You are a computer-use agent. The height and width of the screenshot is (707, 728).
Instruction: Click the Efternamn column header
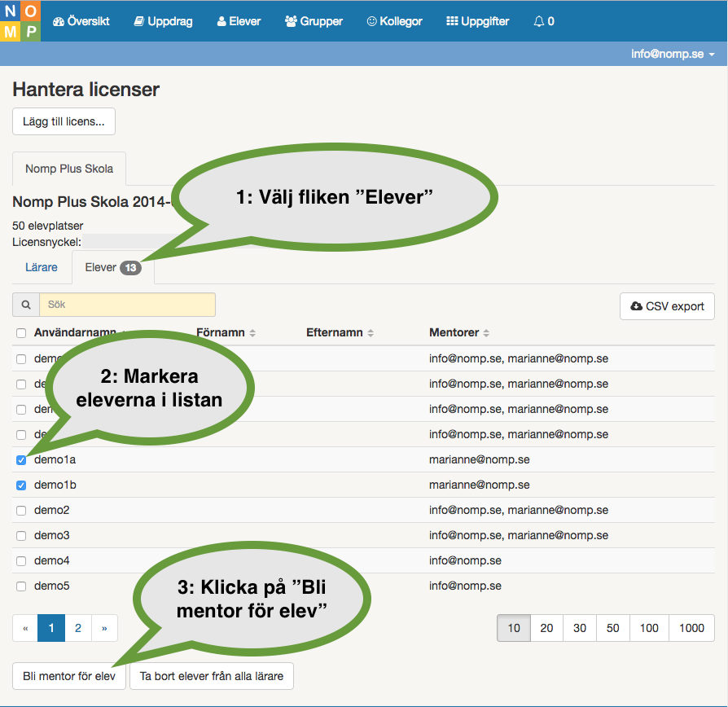point(335,332)
